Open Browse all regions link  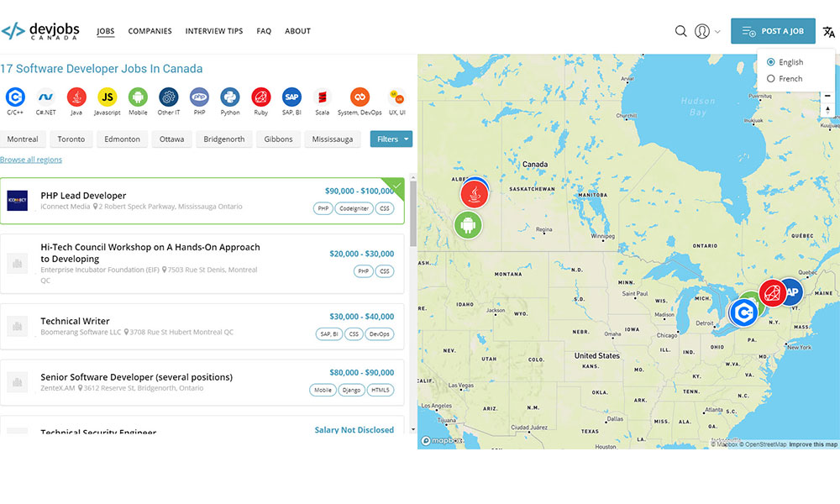pos(31,160)
